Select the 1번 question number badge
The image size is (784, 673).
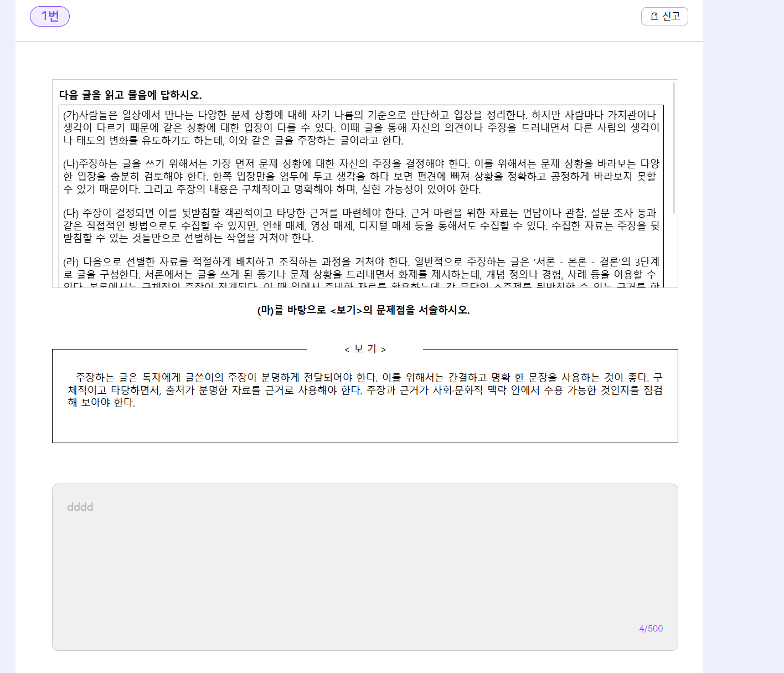coord(50,16)
